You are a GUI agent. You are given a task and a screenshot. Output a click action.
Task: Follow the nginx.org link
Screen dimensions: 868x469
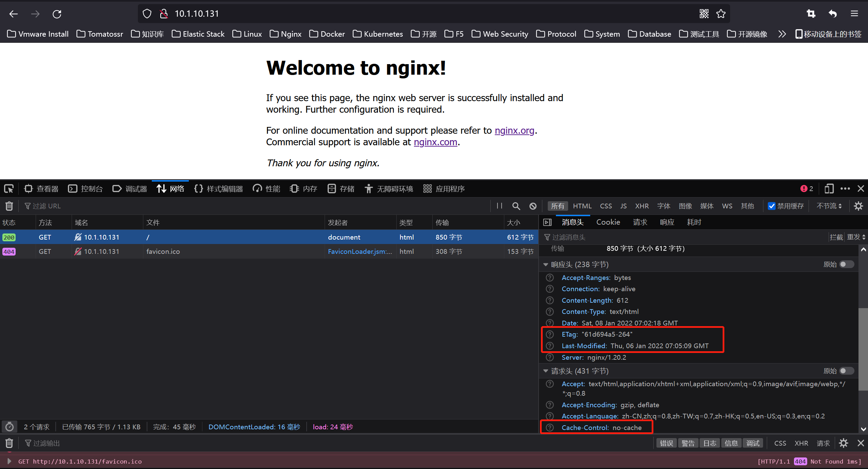514,131
